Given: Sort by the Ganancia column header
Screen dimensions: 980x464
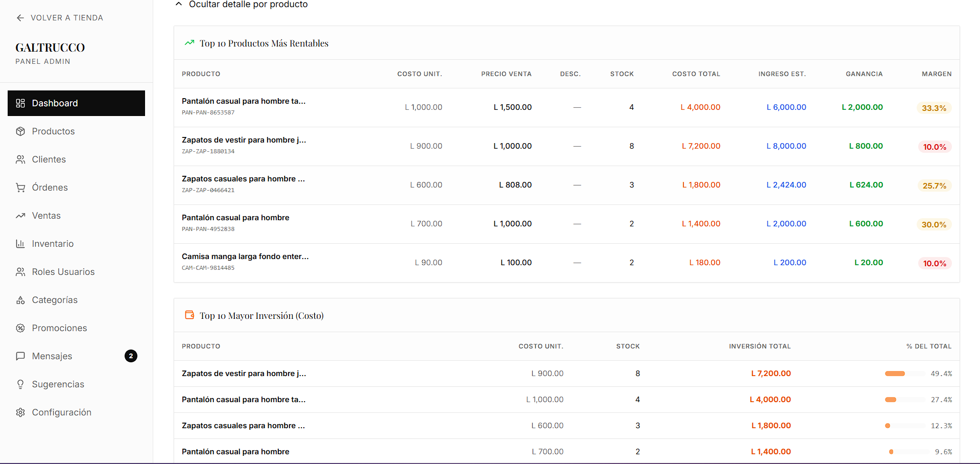Looking at the screenshot, I should (864, 74).
